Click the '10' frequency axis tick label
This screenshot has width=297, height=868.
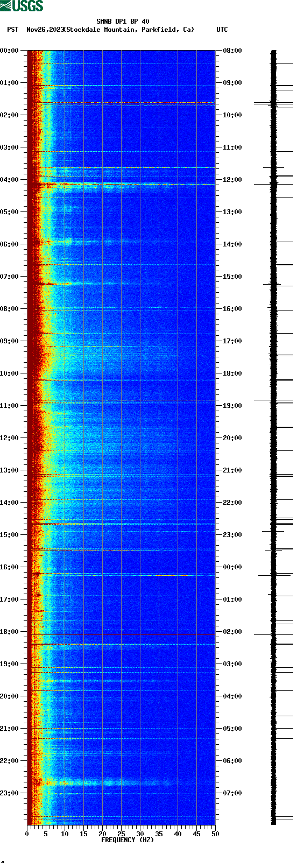(65, 834)
